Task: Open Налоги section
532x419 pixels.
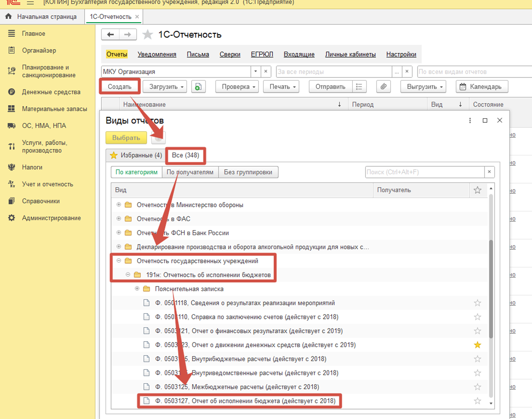Action: pos(32,167)
